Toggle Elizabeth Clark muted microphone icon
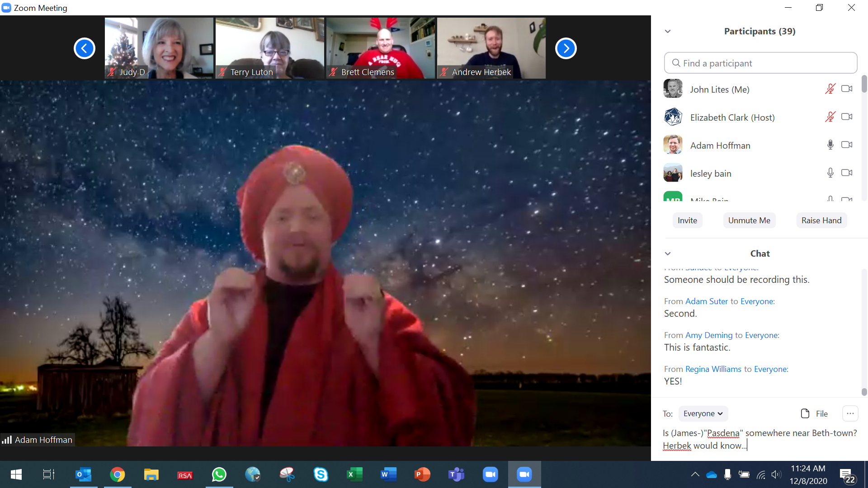868x488 pixels. point(830,117)
